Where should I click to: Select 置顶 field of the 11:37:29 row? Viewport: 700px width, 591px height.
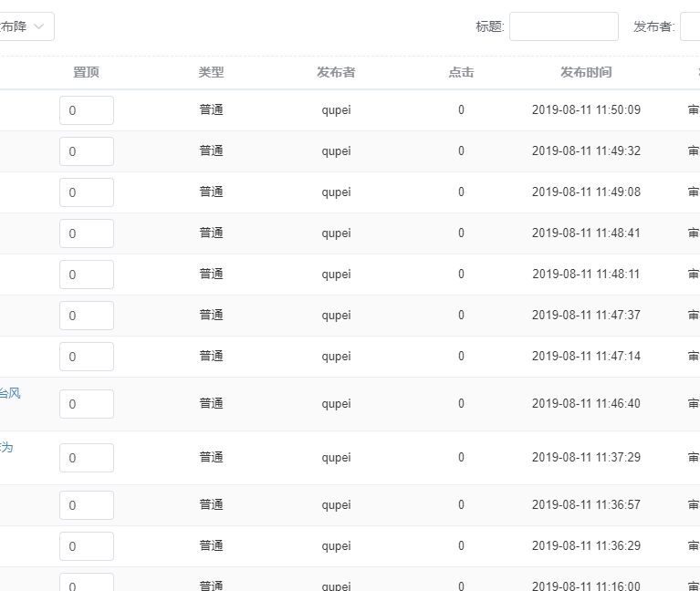click(x=87, y=458)
